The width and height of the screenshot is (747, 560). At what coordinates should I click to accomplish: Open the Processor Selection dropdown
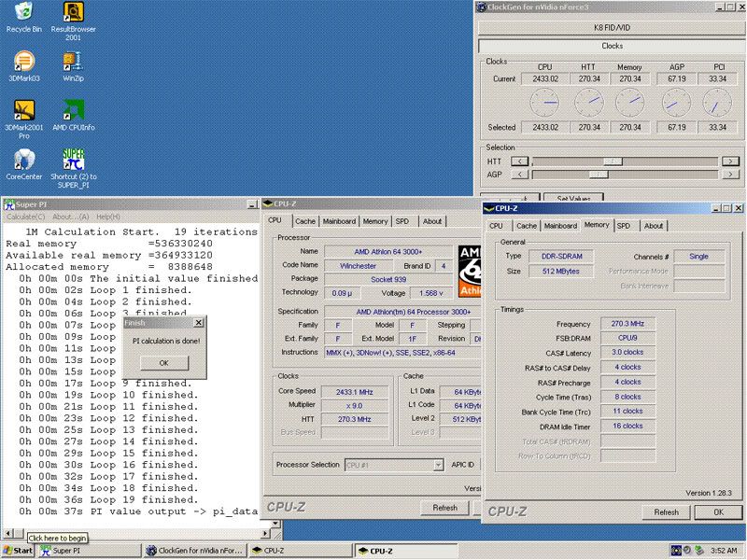coord(394,465)
